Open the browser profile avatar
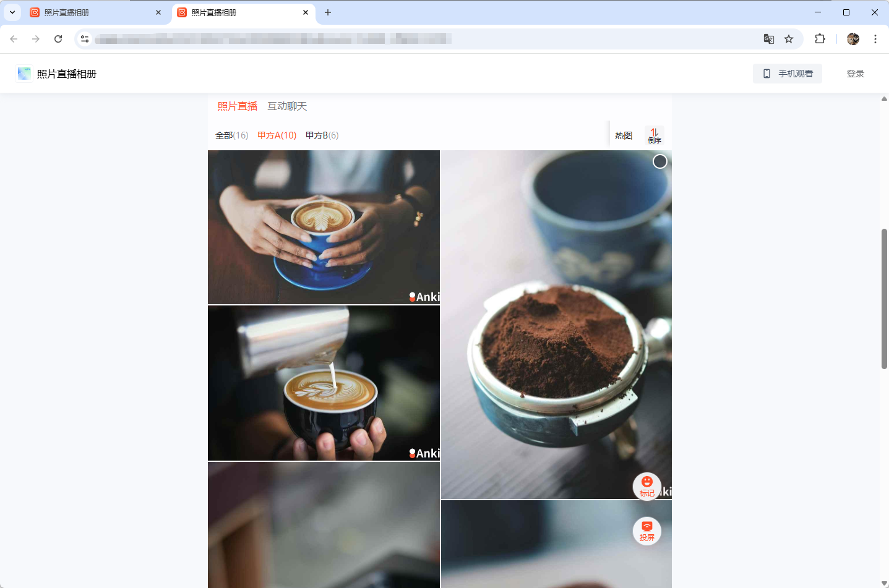Viewport: 889px width, 588px height. coord(853,39)
